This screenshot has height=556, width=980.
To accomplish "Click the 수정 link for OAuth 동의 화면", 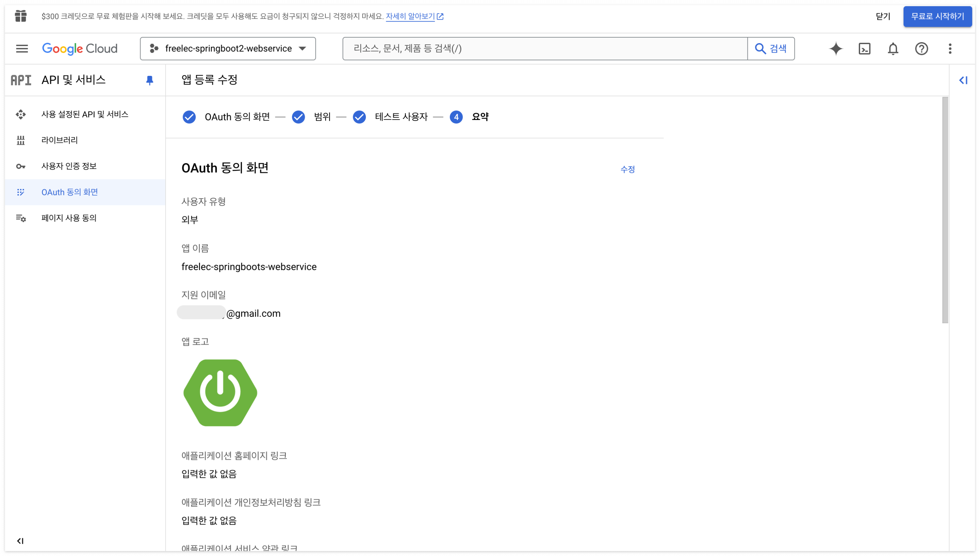I will pyautogui.click(x=628, y=169).
